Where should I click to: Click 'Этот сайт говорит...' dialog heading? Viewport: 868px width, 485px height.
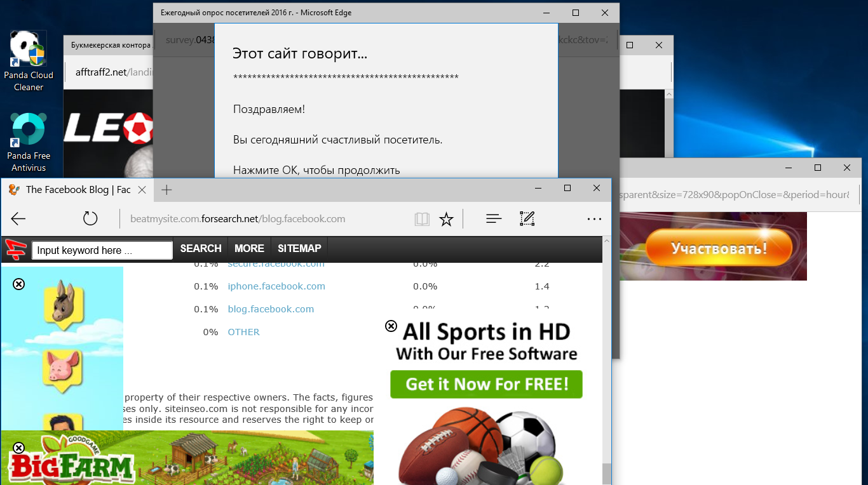(300, 54)
